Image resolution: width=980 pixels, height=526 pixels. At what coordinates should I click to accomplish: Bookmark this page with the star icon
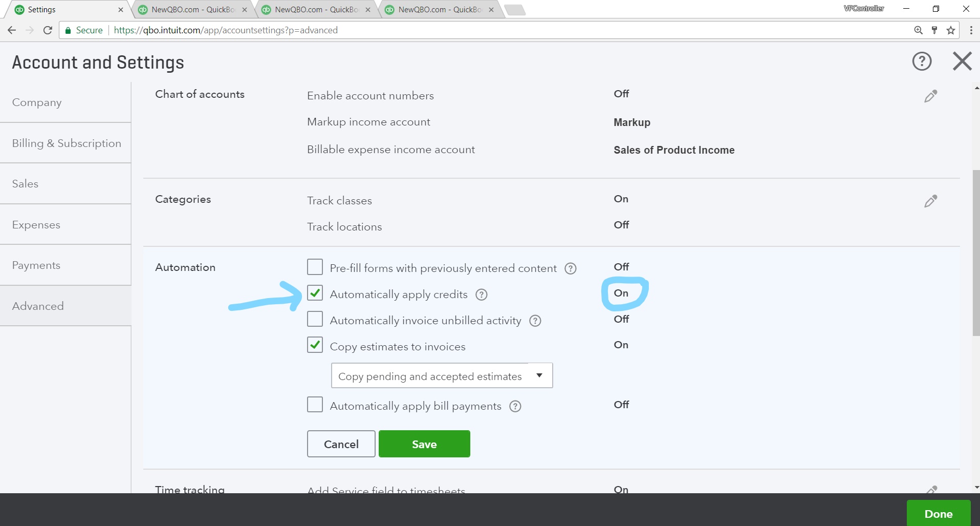click(951, 30)
